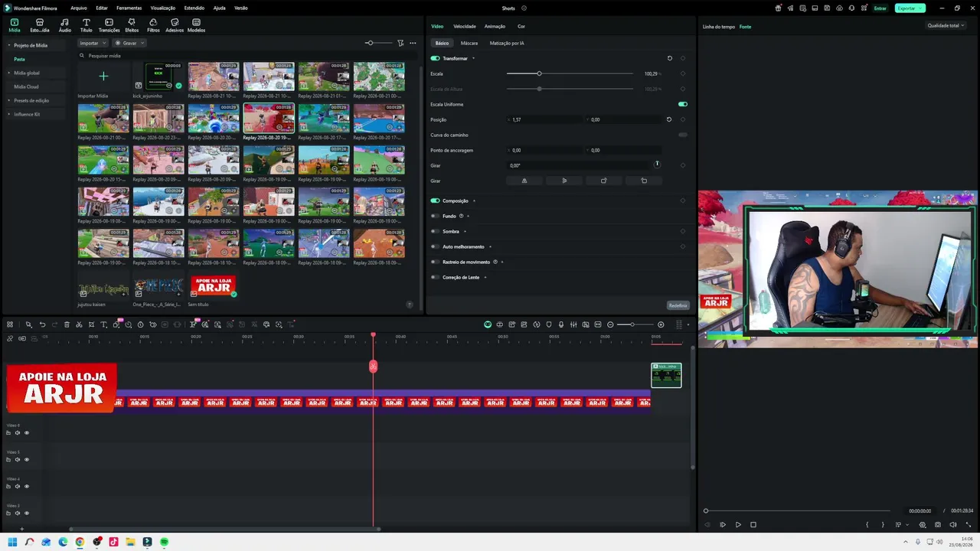
Task: Switch to the Velocidade tab
Action: click(464, 26)
